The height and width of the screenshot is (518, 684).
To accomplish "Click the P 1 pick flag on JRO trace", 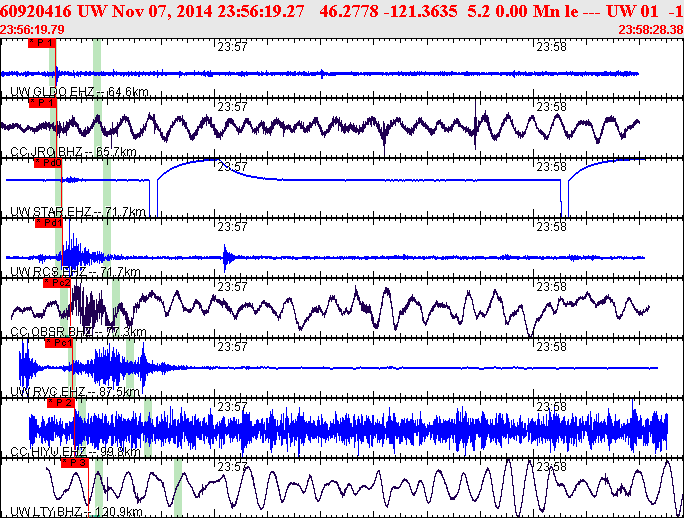I will click(x=43, y=103).
